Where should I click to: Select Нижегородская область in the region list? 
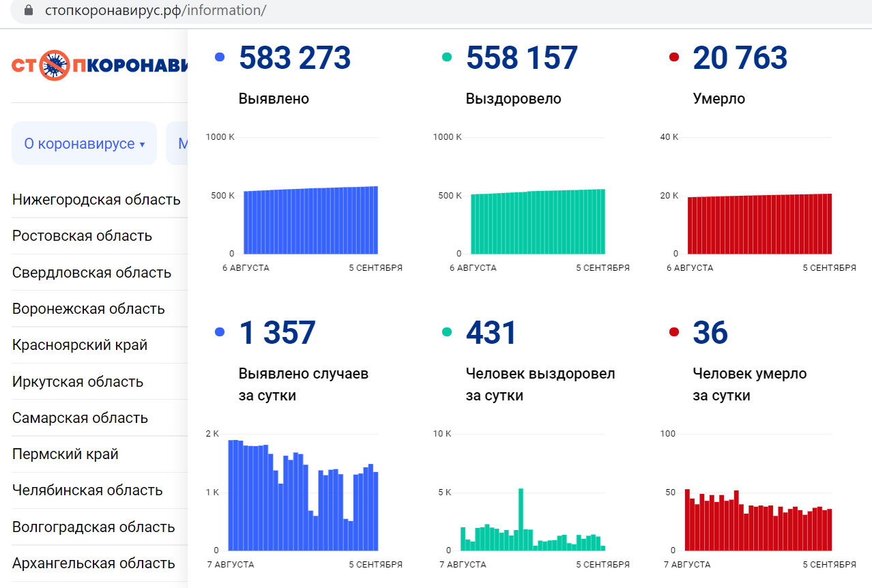tap(96, 200)
